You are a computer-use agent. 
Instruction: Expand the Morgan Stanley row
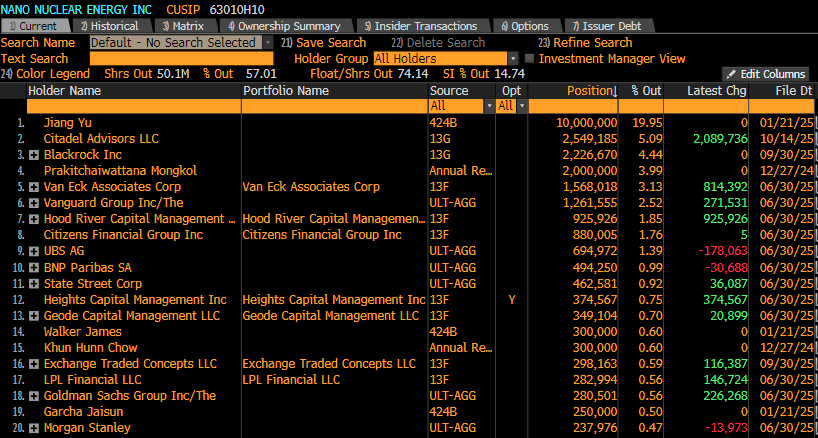(x=34, y=429)
